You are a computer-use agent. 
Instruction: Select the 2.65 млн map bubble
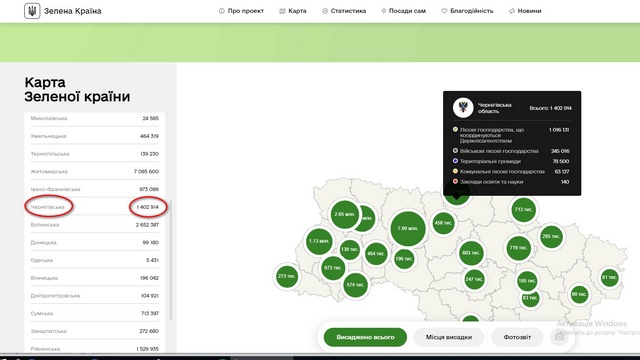[345, 214]
